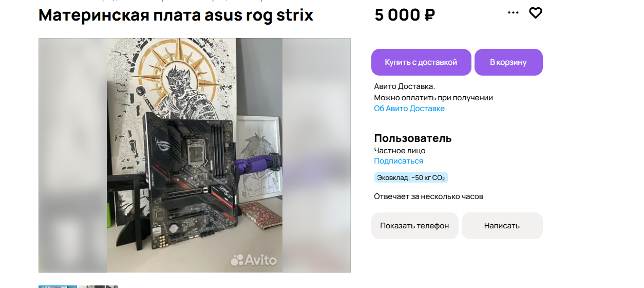Click the ruble price 5 000 ₽

405,15
